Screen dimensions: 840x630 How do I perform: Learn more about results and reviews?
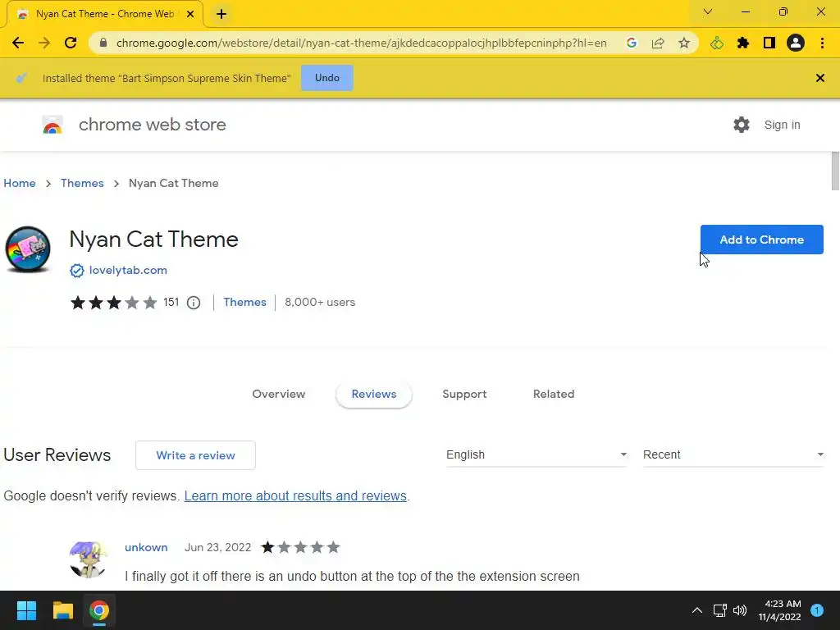pos(295,495)
